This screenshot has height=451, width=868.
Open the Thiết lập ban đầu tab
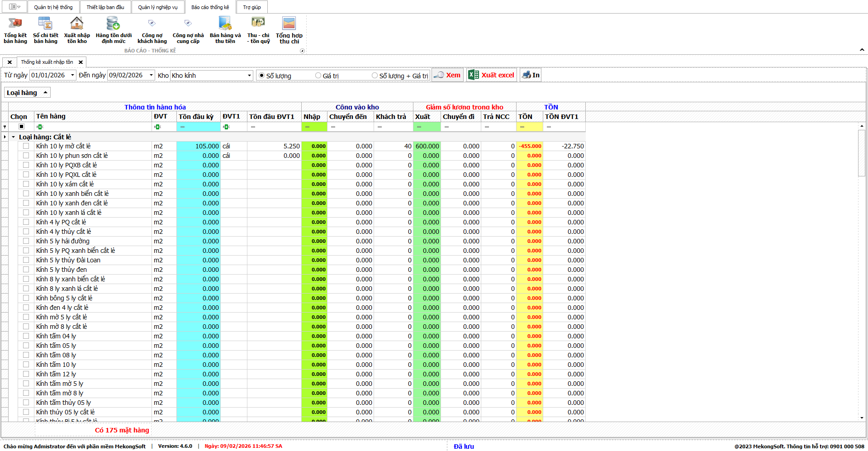coord(105,7)
